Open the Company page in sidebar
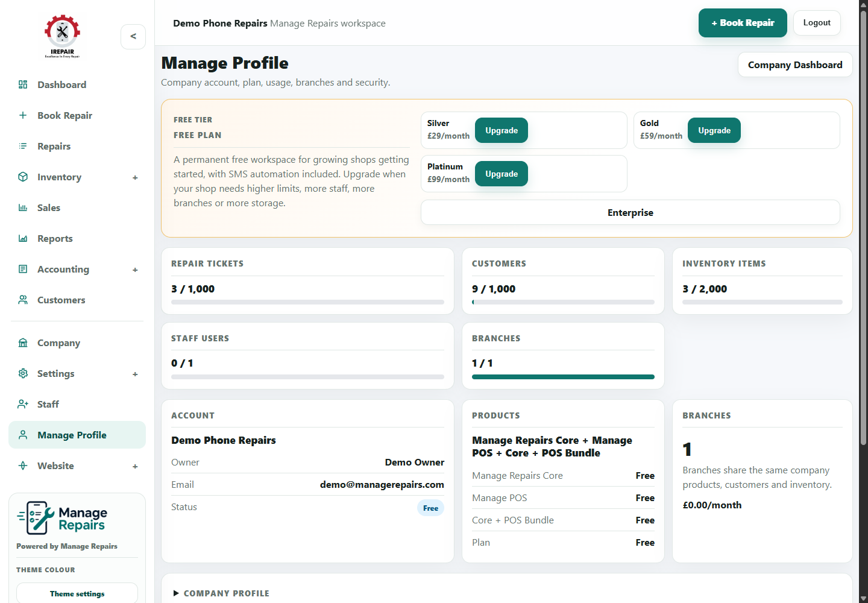 tap(77, 343)
